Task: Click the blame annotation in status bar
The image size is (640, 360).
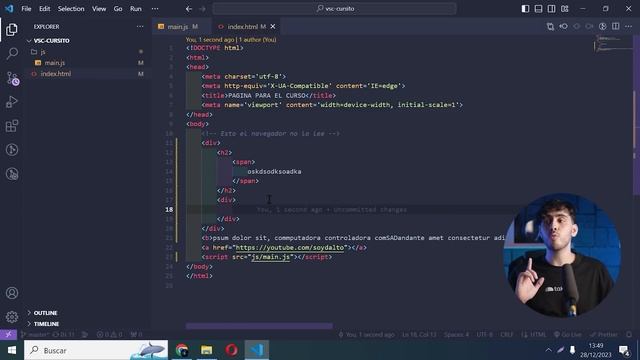Action: [367, 335]
